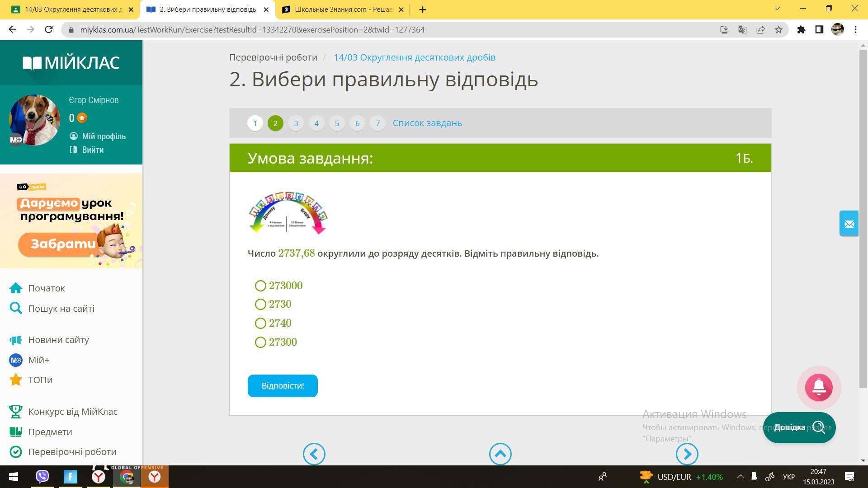Open the blue envelope message tab
868x488 pixels.
coord(849,224)
